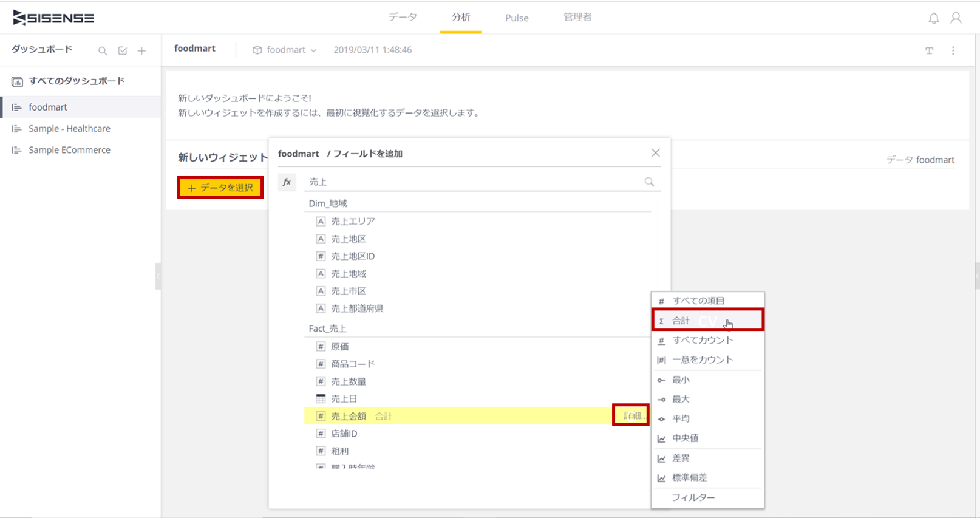The image size is (980, 518).
Task: Switch to the 管理者 tab
Action: pos(577,17)
